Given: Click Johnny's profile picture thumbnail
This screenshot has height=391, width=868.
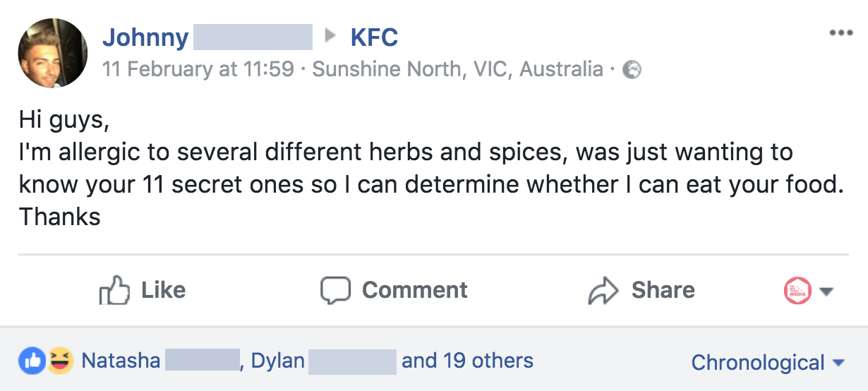Looking at the screenshot, I should [x=53, y=53].
